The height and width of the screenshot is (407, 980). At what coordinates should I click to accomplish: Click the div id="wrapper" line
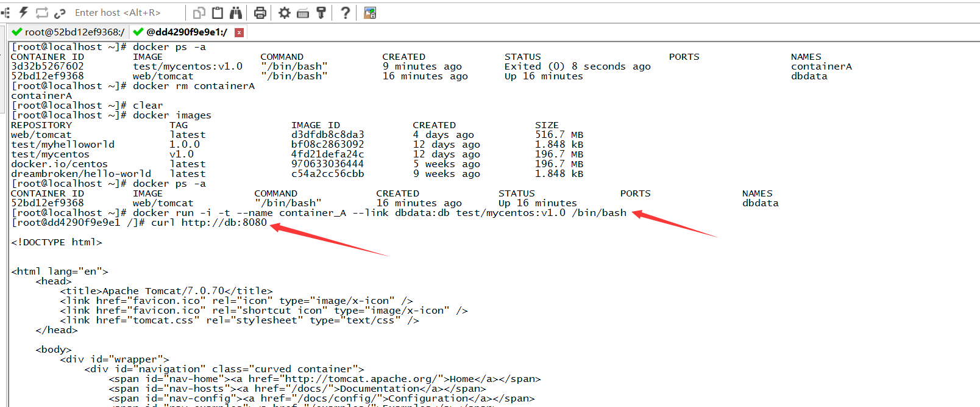tap(115, 359)
